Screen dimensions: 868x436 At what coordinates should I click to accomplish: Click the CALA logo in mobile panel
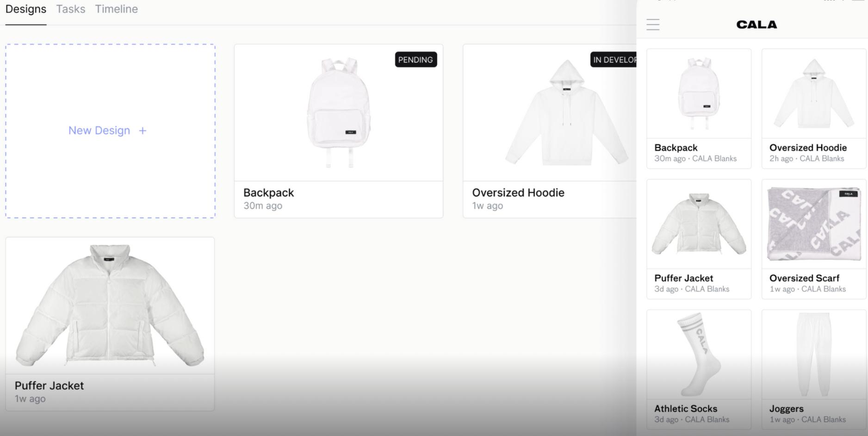pyautogui.click(x=756, y=25)
